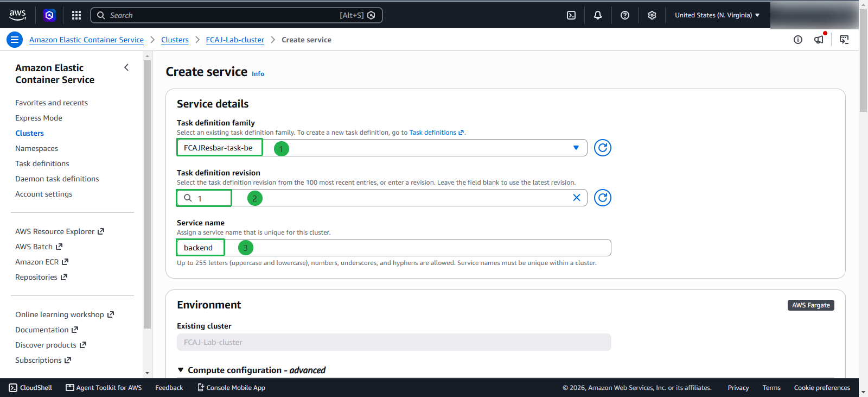Clear the task definition revision field

click(577, 198)
